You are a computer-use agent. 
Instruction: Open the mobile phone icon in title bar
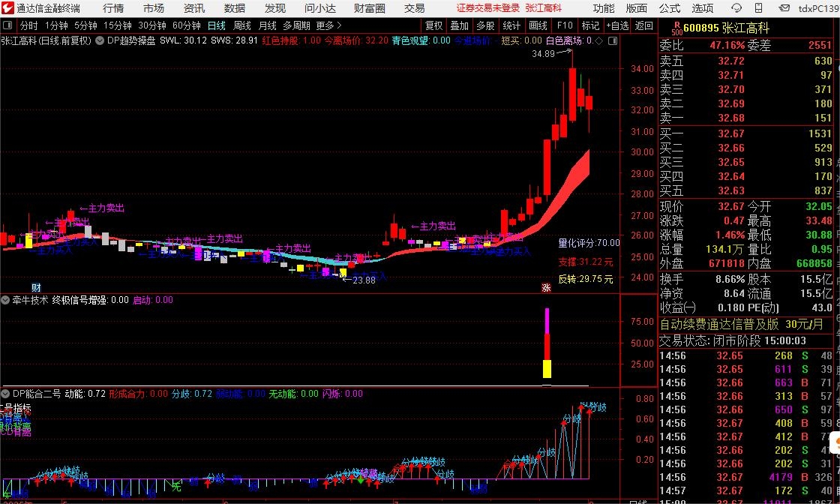[758, 8]
